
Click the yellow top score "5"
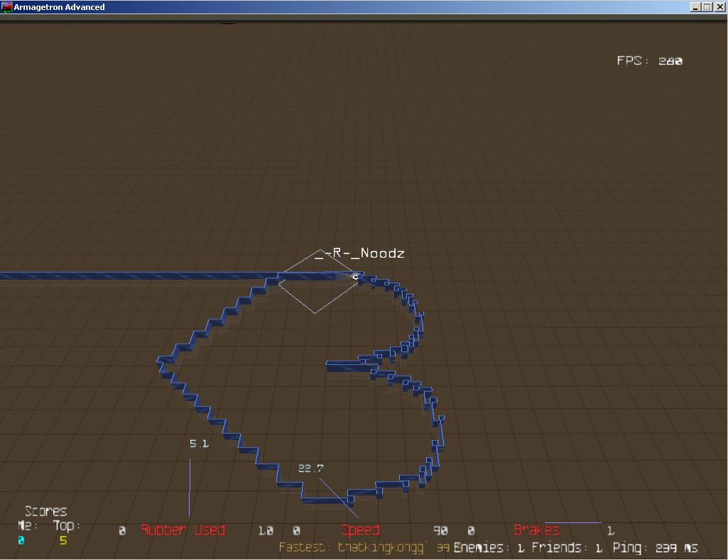coord(63,541)
